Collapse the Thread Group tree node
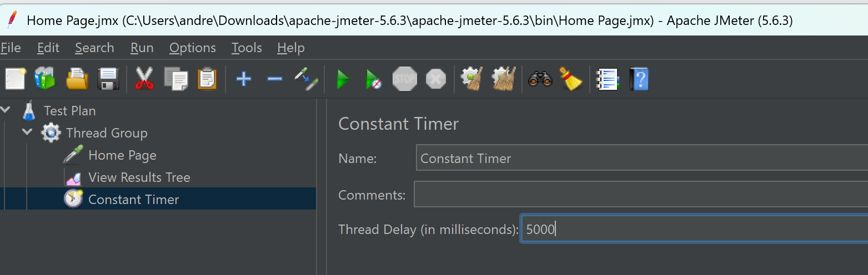Screen dimensions: 868x275 27,132
